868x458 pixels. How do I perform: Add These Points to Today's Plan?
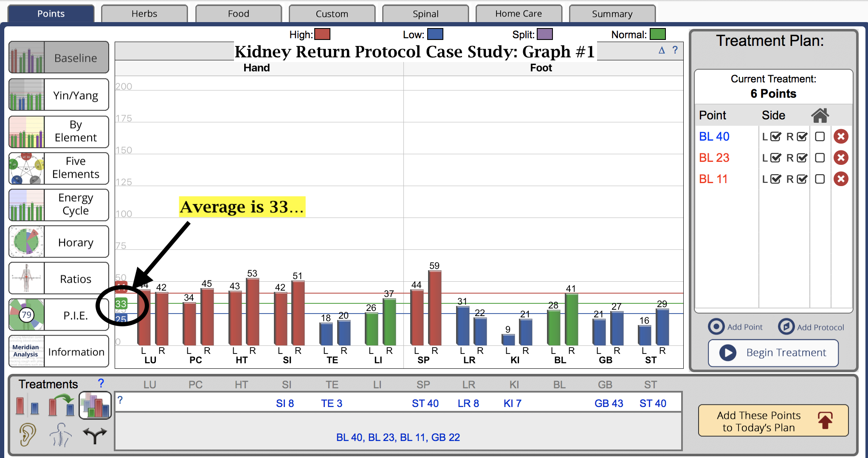tap(773, 421)
